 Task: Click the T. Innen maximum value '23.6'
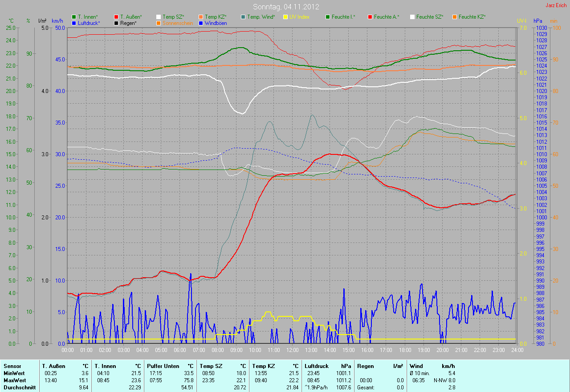click(136, 380)
